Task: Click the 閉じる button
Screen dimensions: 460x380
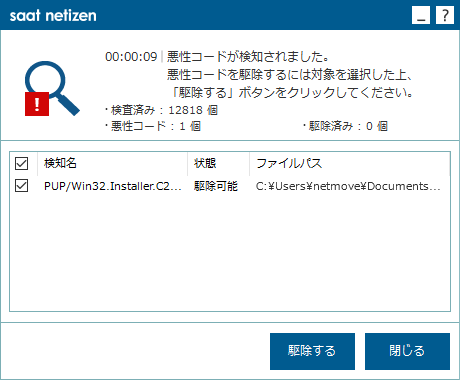Action: point(407,351)
